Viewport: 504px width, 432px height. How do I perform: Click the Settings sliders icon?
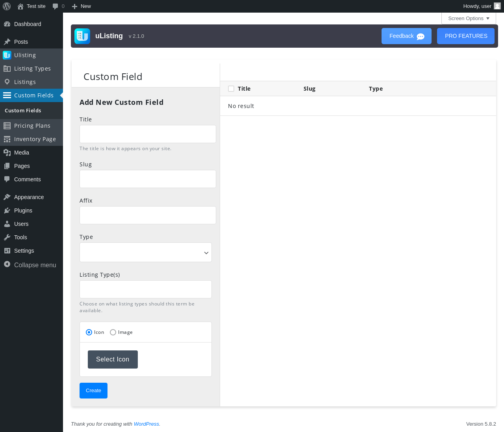point(7,251)
